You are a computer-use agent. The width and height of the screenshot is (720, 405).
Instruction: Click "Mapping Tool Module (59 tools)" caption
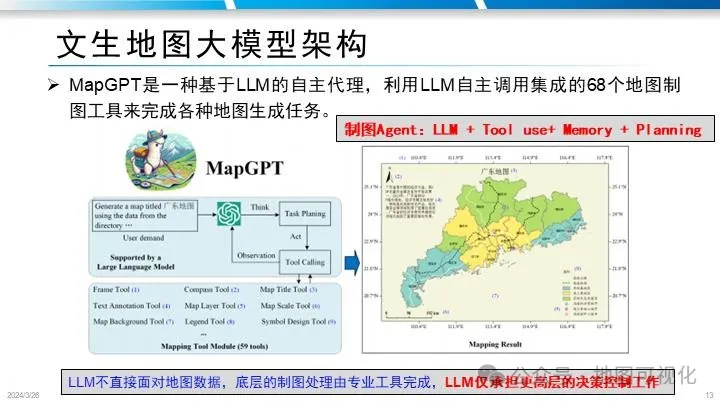[214, 346]
